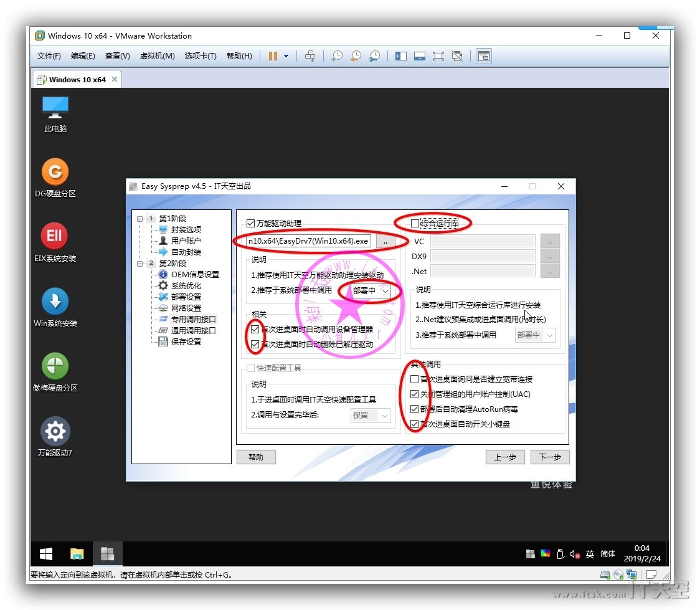Viewport: 700px width, 610px height.
Task: Toggle 部署后自动清理AutoRun病毒 checkbox
Action: pos(414,409)
